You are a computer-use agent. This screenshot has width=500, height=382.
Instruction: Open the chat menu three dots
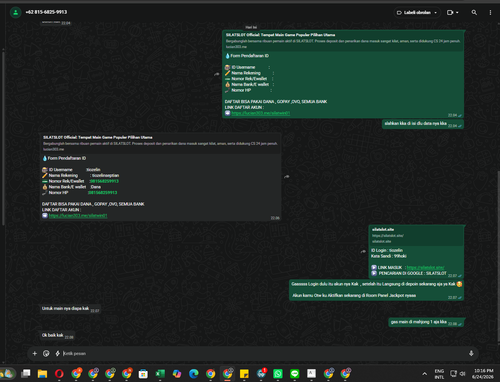490,12
